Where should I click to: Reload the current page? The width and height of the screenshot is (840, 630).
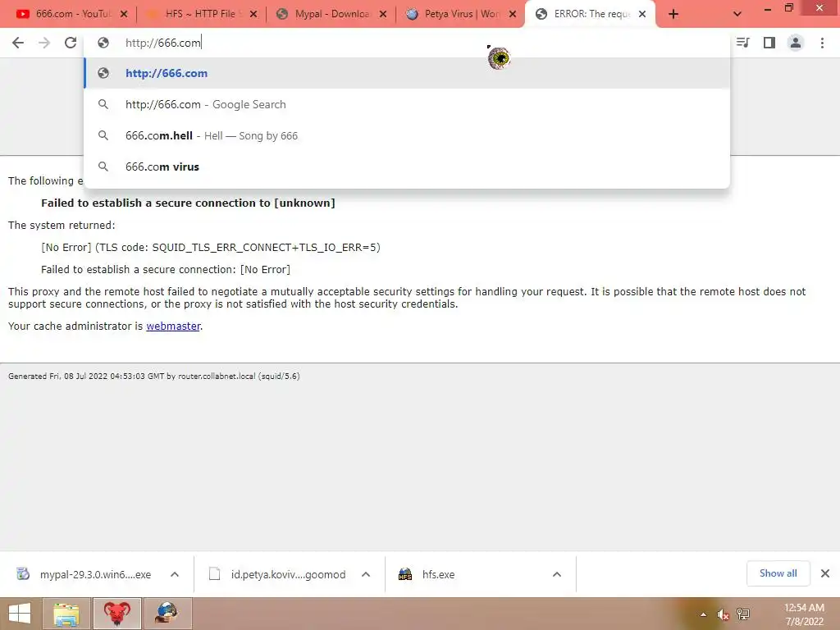tap(71, 43)
